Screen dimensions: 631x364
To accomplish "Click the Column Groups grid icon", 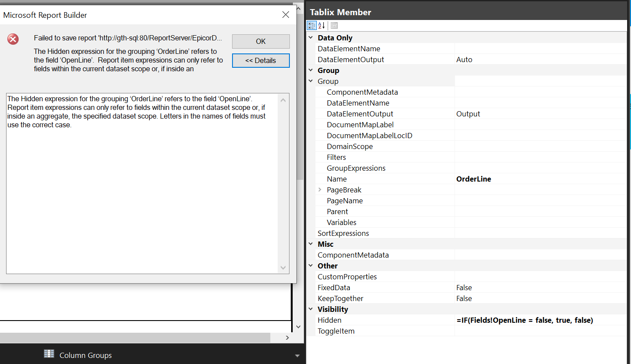I will [49, 354].
